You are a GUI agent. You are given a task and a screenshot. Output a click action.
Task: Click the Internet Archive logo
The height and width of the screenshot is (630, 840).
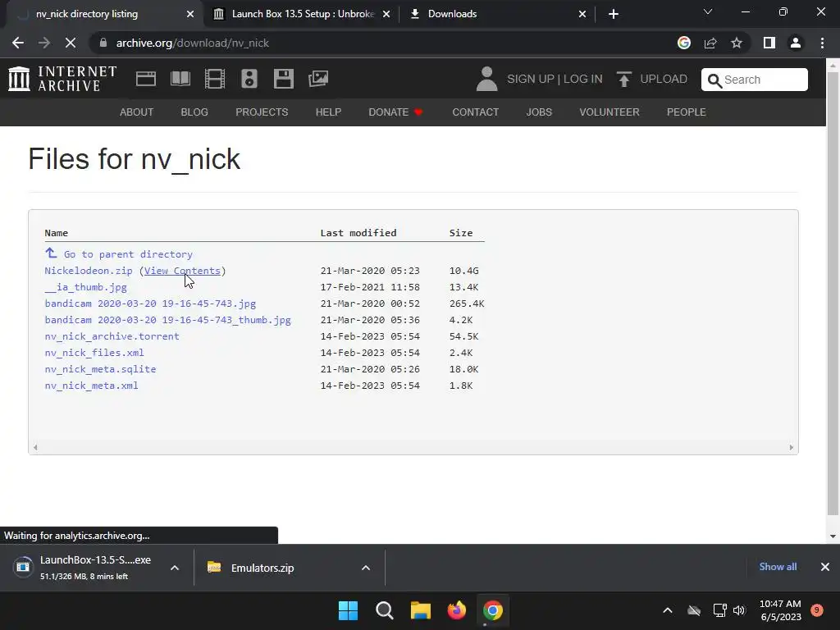click(62, 79)
